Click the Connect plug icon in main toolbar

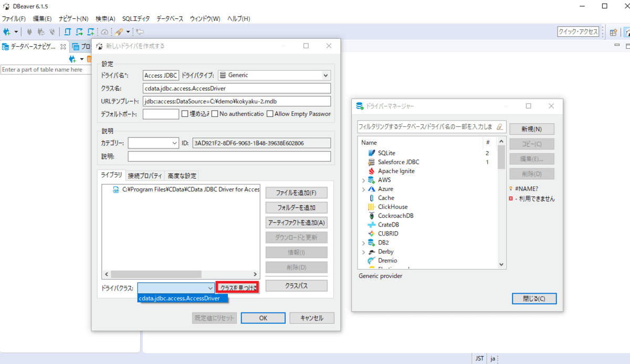(x=29, y=31)
